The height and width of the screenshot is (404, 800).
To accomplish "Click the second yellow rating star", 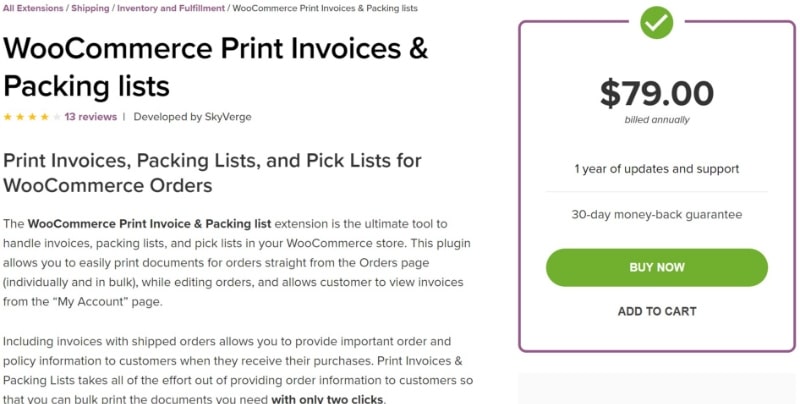I will (x=20, y=117).
